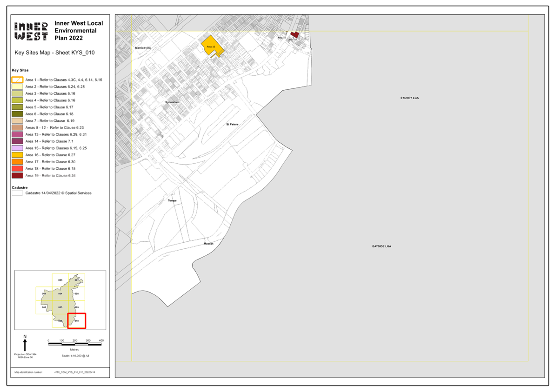
Task: Open sheet 004 in the locator map
Action: (60, 293)
